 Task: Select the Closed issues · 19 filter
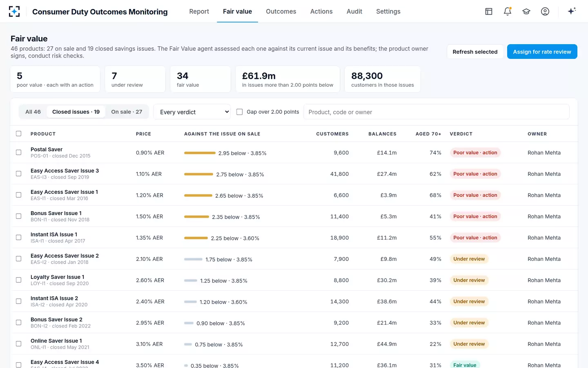coord(76,112)
